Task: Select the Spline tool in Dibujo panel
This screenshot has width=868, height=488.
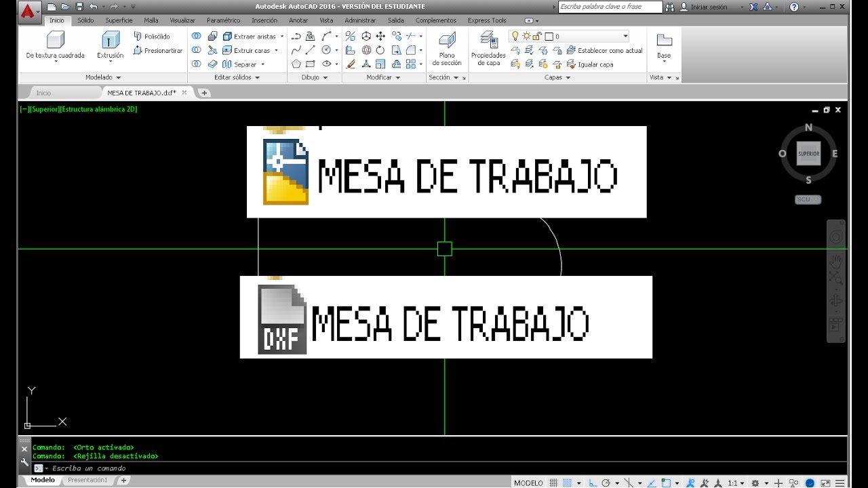Action: pos(296,50)
